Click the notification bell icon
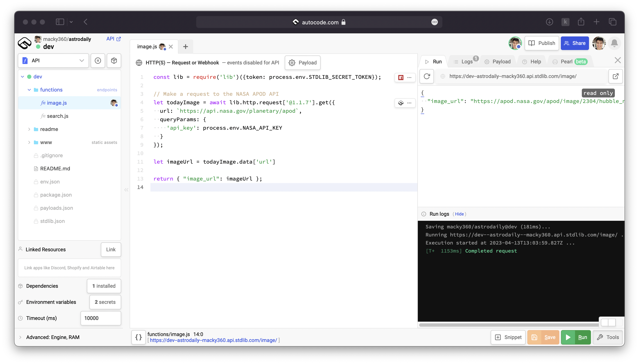Image resolution: width=639 pixels, height=364 pixels. (614, 43)
